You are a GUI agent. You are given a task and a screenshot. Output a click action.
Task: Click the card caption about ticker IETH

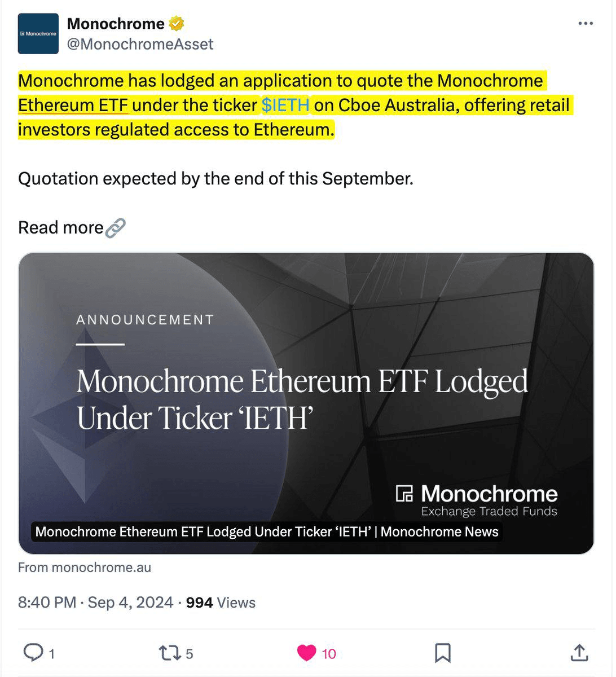tap(267, 531)
